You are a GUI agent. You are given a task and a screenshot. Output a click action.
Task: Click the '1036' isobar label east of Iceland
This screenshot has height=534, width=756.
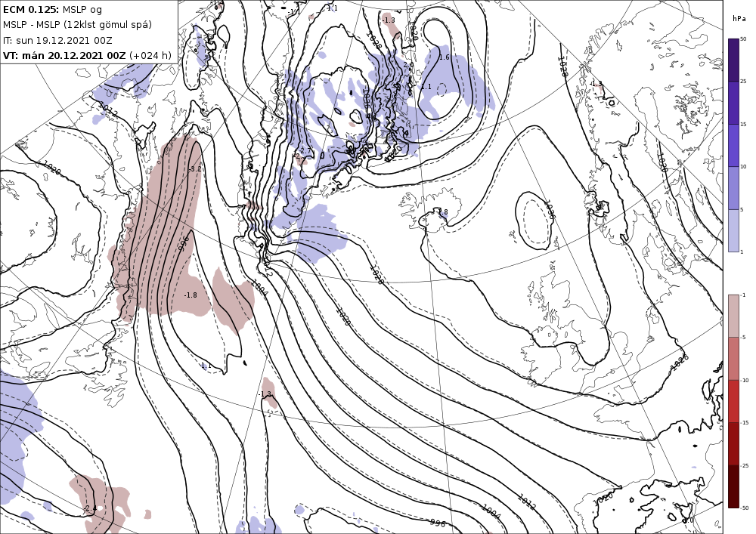(x=550, y=210)
